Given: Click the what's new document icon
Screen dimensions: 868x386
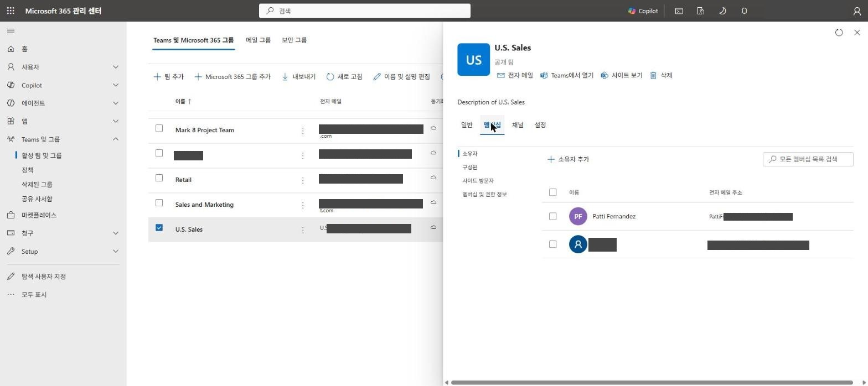Looking at the screenshot, I should pos(700,11).
